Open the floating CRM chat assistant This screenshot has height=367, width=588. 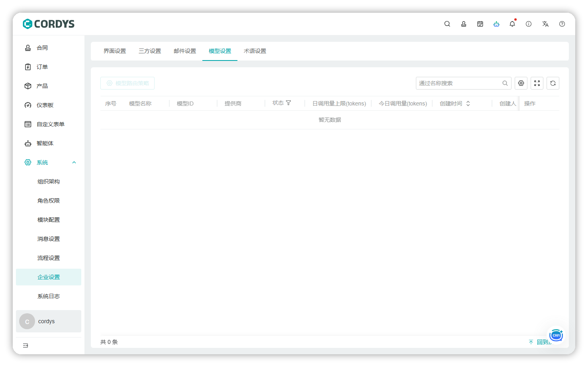pyautogui.click(x=556, y=335)
